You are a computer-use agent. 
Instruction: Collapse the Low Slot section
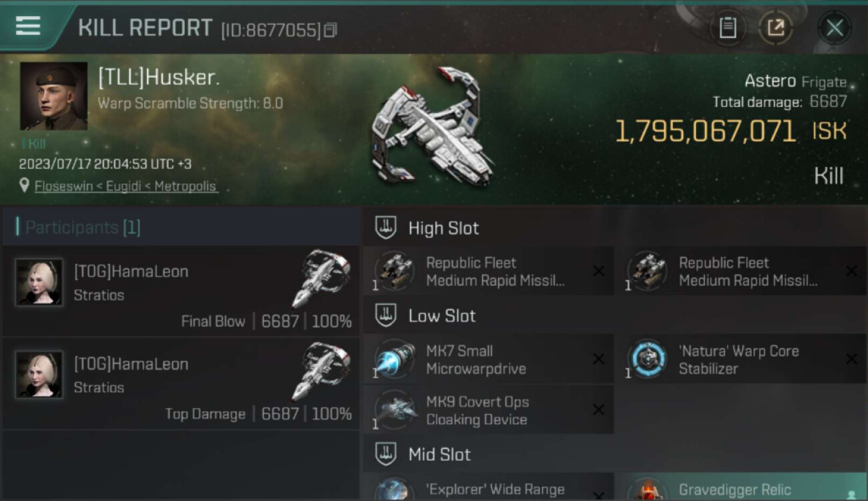(x=385, y=315)
